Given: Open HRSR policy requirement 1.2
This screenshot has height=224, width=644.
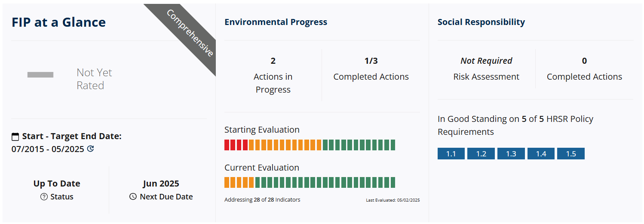Looking at the screenshot, I should pyautogui.click(x=481, y=154).
